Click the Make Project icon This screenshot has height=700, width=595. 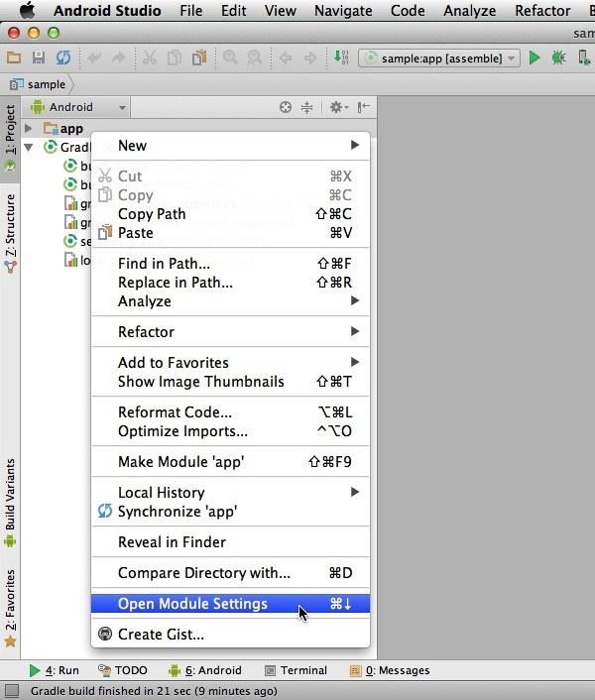[x=341, y=58]
